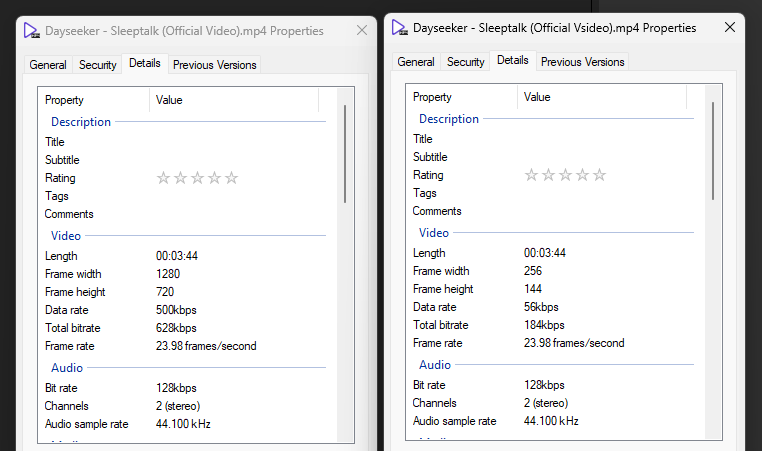The height and width of the screenshot is (451, 762).
Task: Open Security tab in right Properties window
Action: [x=466, y=62]
